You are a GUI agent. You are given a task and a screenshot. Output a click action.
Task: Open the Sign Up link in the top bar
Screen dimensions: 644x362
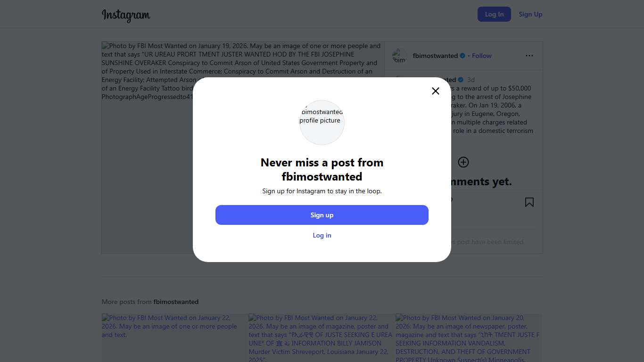click(x=530, y=14)
